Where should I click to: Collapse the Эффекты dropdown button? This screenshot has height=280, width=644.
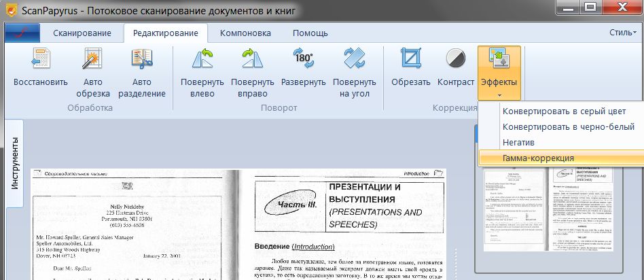click(499, 73)
